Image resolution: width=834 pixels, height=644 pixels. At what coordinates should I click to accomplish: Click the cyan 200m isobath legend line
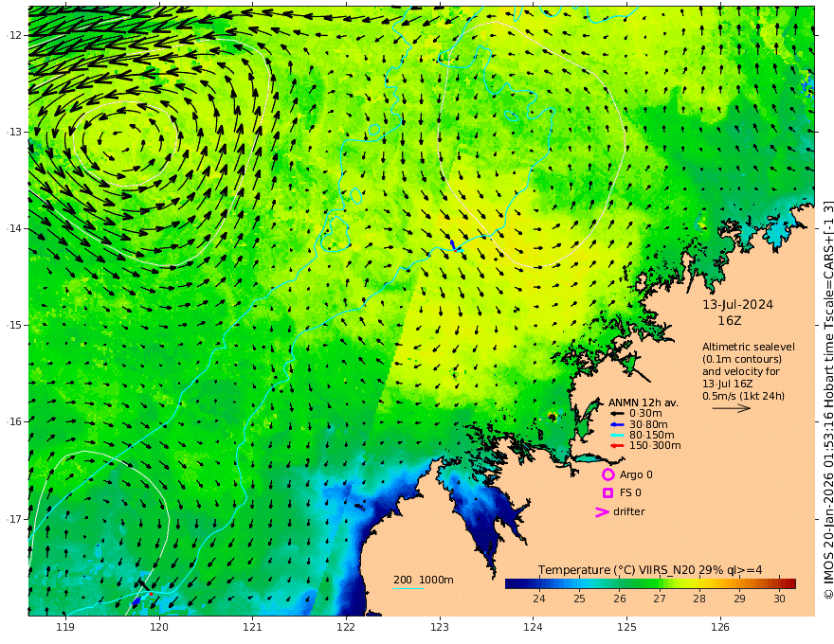(x=408, y=588)
